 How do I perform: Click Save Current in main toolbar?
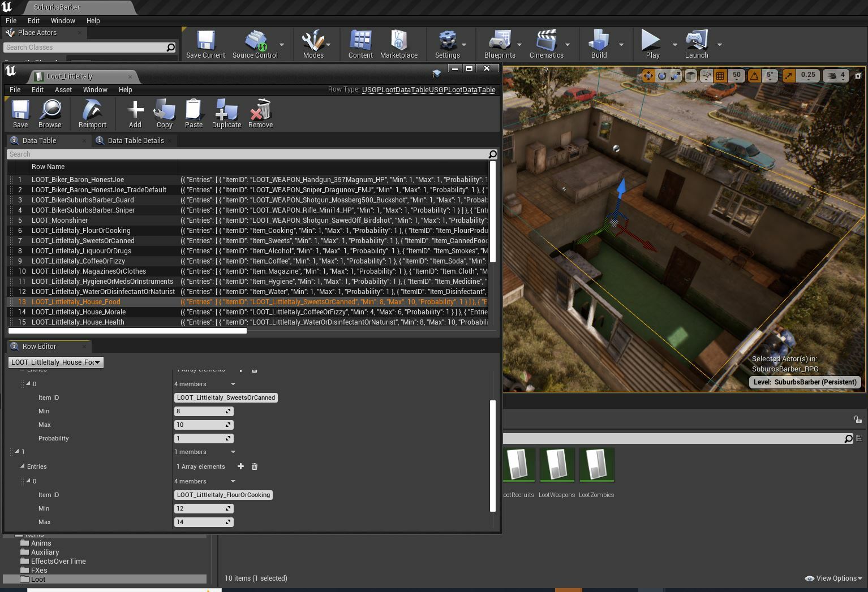(x=205, y=45)
